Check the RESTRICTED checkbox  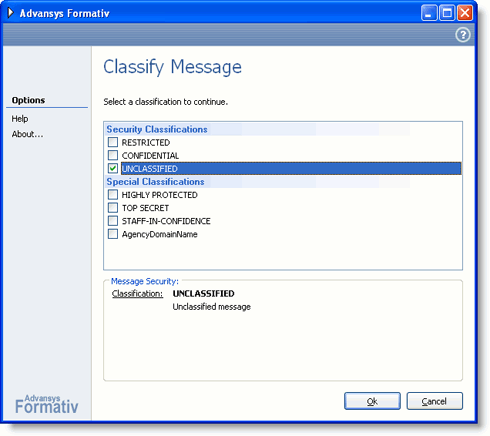(x=113, y=142)
